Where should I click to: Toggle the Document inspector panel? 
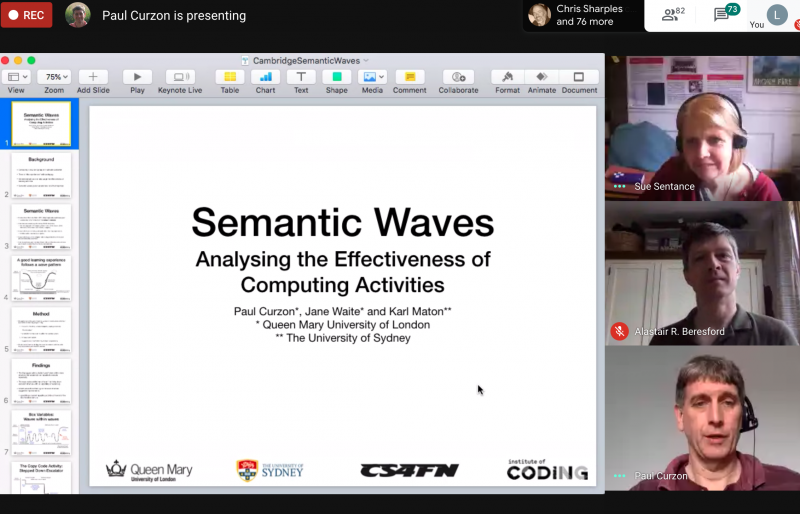click(x=578, y=77)
